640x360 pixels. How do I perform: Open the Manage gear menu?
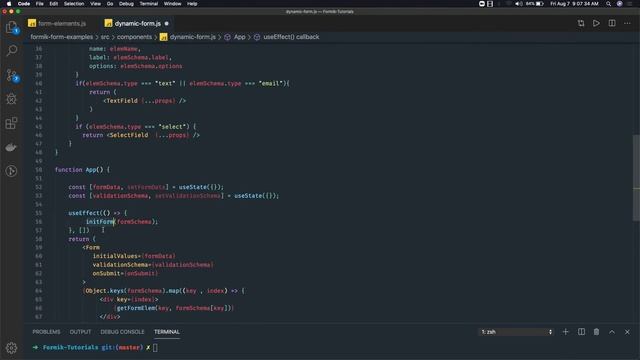[x=11, y=348]
